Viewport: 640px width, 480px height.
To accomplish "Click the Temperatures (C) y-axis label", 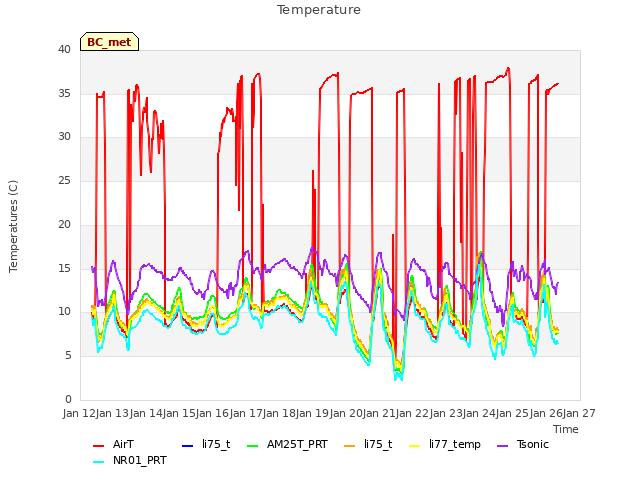I will 13,226.
